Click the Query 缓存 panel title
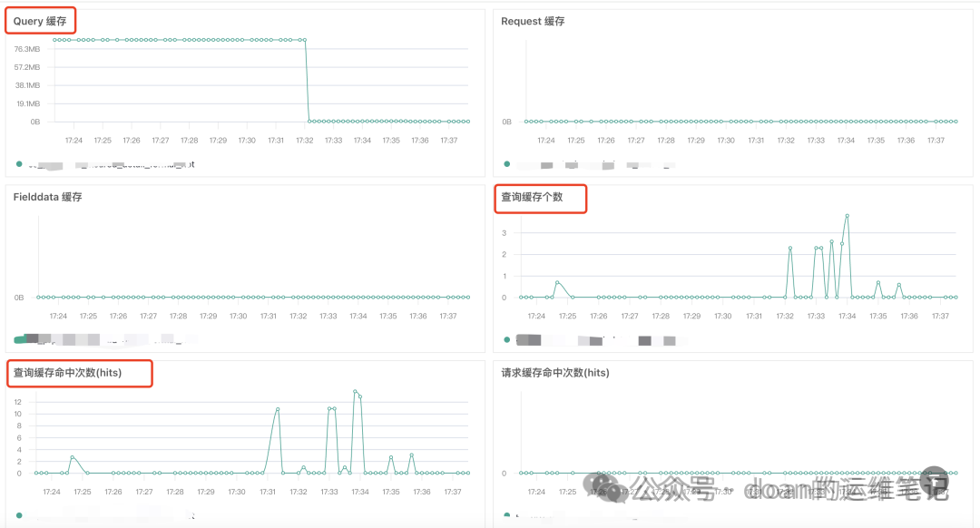The image size is (980, 528). (40, 21)
